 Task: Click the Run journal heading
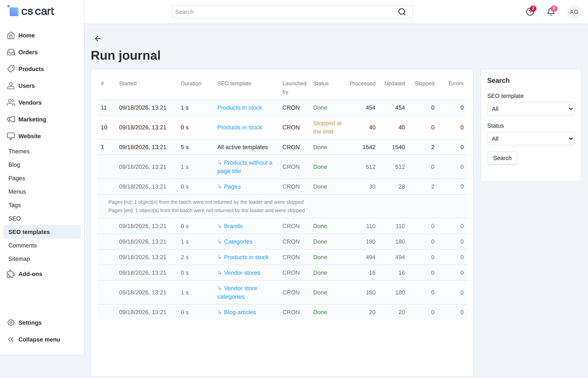pos(126,55)
